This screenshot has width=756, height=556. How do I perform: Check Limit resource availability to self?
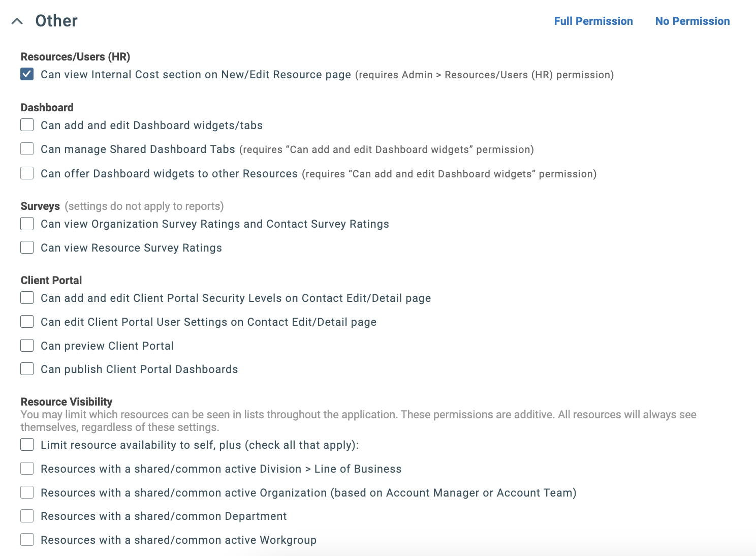coord(26,444)
